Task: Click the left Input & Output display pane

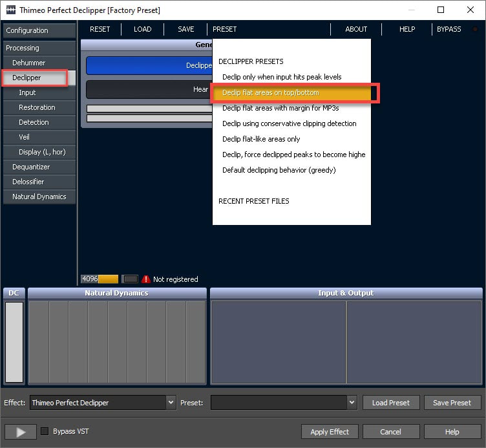Action: [279, 342]
